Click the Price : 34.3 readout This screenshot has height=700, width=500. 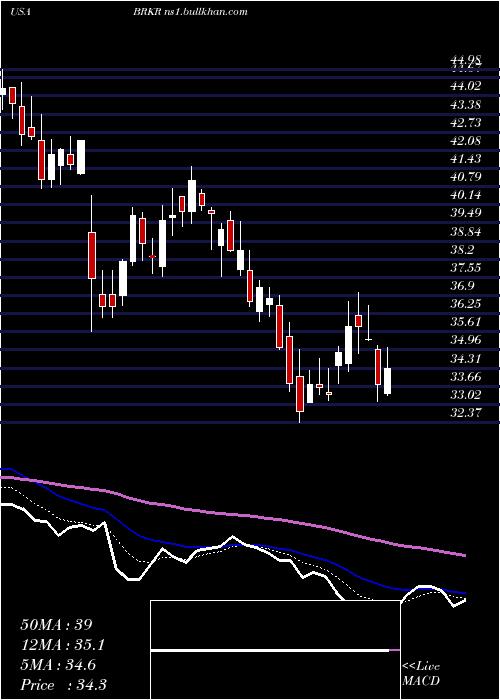63,685
